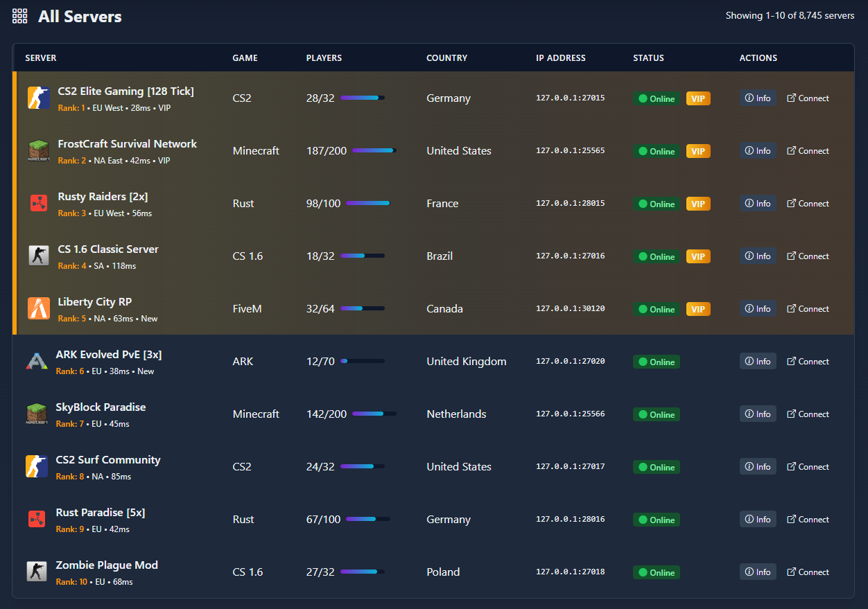This screenshot has width=868, height=609.
Task: Click the grid icon beside All Servers
Action: (20, 17)
